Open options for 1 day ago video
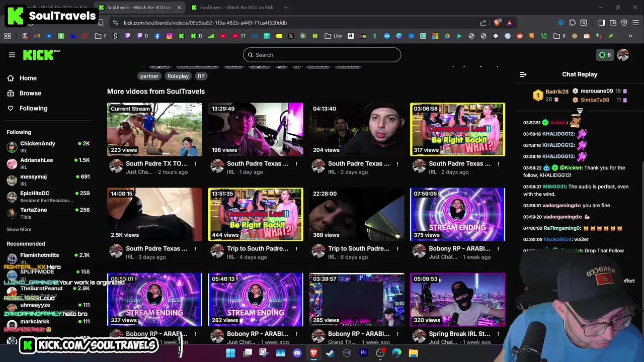The image size is (644, 362). pos(296,164)
